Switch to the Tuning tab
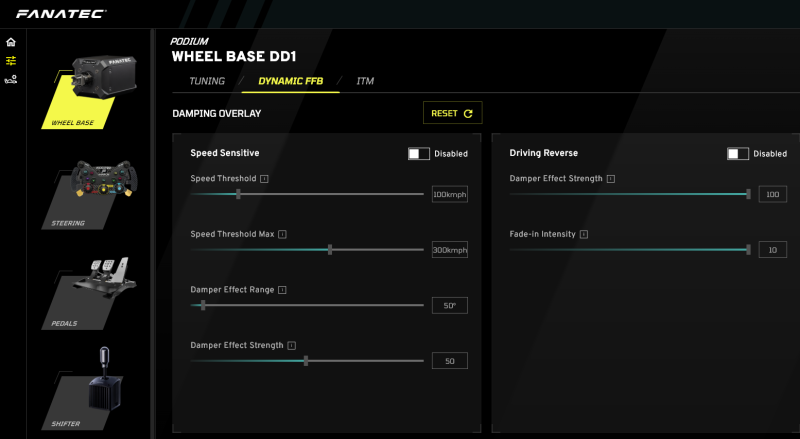This screenshot has width=800, height=439. click(x=207, y=81)
